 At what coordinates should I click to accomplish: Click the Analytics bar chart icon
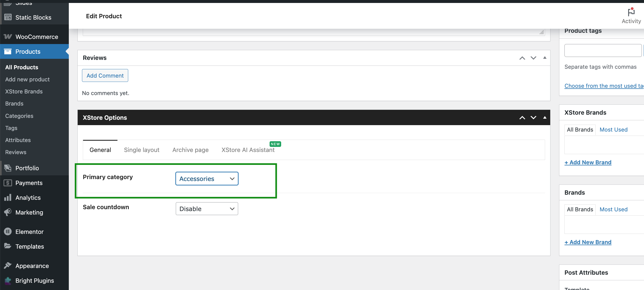tap(8, 197)
